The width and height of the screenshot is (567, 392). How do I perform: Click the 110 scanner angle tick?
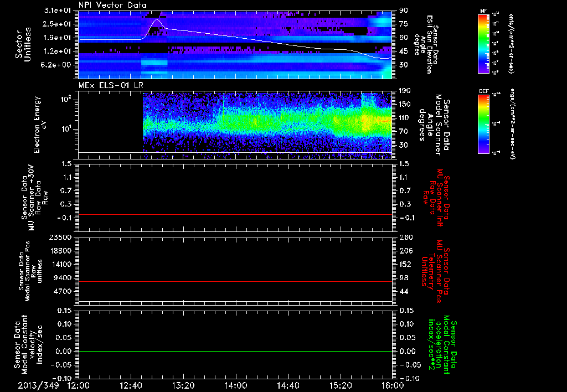(405, 118)
